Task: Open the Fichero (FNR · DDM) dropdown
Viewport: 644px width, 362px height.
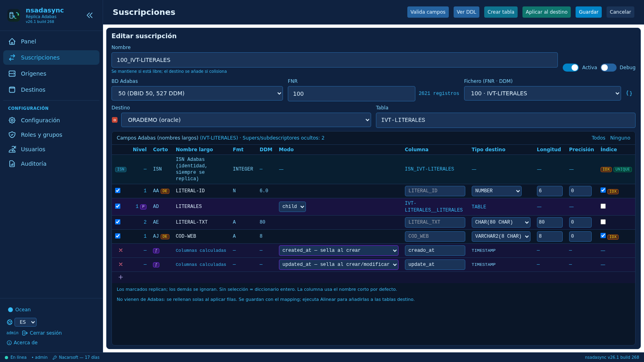Action: click(x=543, y=93)
